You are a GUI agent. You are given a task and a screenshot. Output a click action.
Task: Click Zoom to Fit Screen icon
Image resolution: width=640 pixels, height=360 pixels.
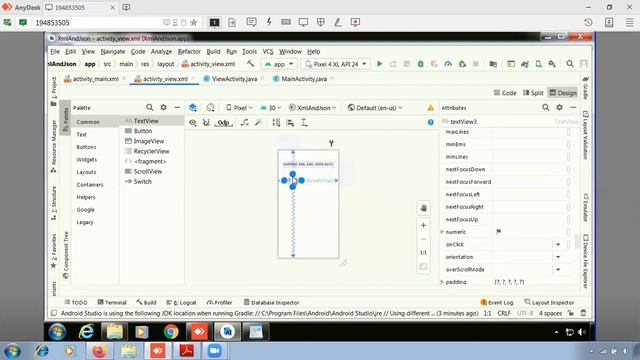click(x=423, y=267)
